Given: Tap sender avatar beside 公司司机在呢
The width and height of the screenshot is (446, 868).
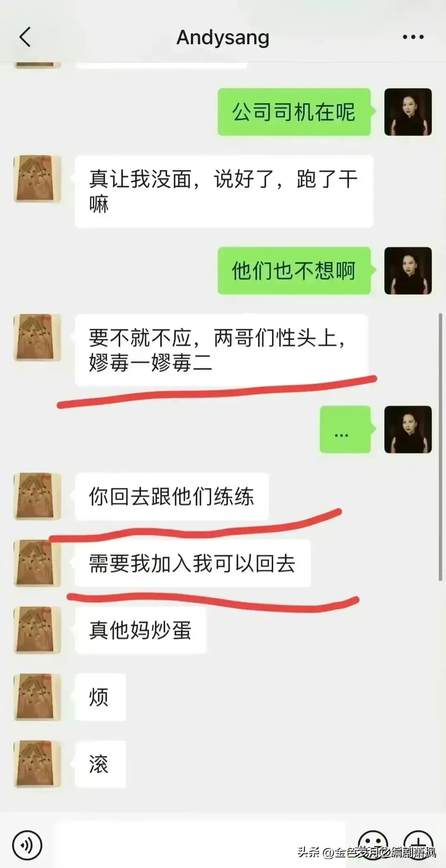Looking at the screenshot, I should click(x=408, y=112).
